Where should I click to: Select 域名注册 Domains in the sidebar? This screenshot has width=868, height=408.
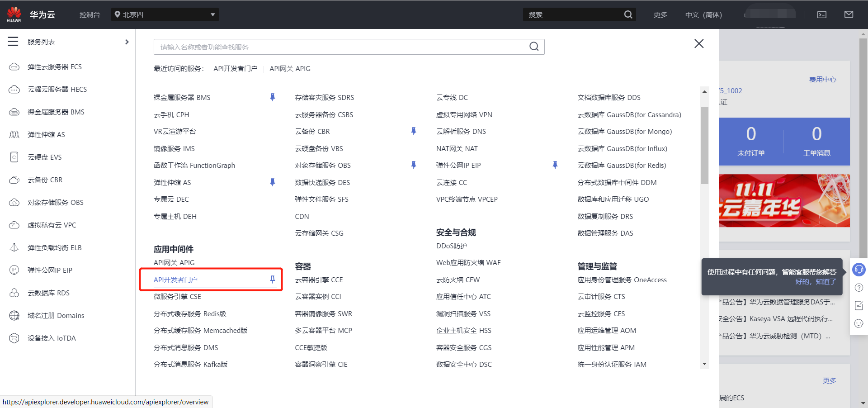coord(56,316)
